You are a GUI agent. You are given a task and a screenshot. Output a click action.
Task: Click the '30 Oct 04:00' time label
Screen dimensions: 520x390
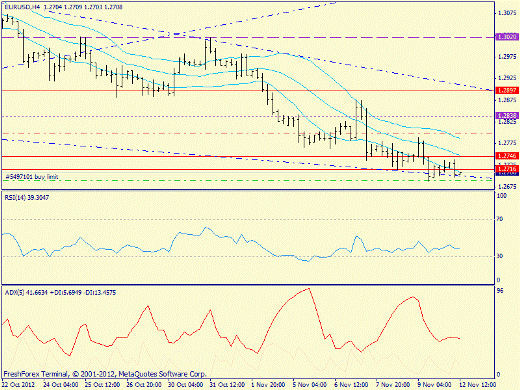[186, 384]
